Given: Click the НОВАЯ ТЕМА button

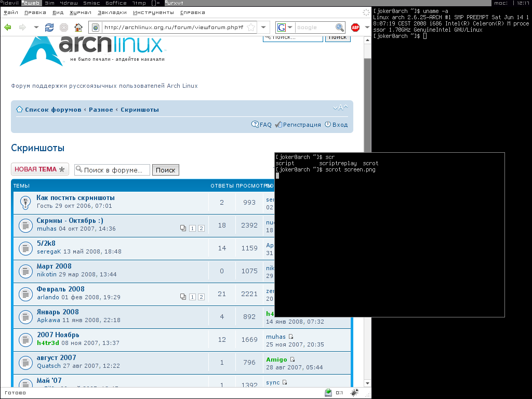Looking at the screenshot, I should pos(39,169).
